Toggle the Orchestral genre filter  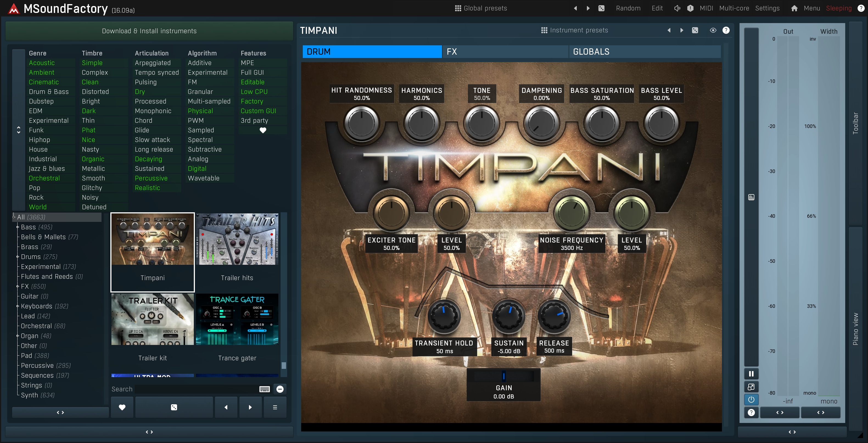[44, 178]
